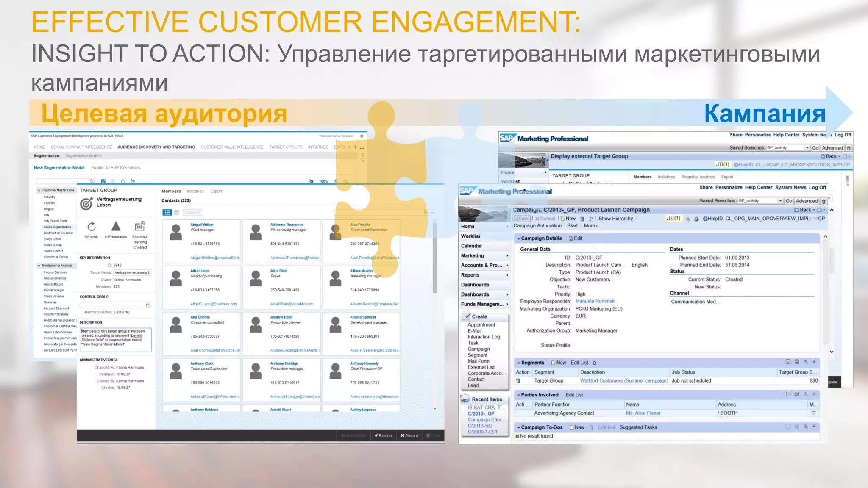868x488 pixels.
Task: Click the Target Group bullseye icon
Action: point(86,204)
